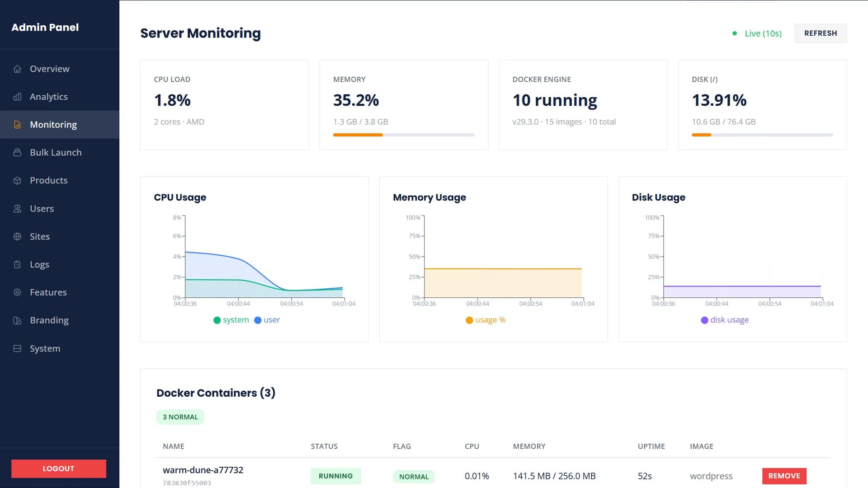Viewport: 868px width, 488px height.
Task: Remove the warm-dune-a77732 container
Action: (x=784, y=476)
